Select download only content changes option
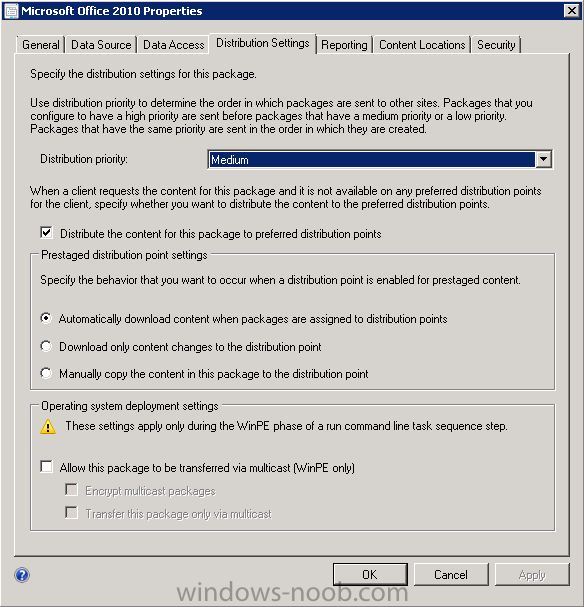Viewport: 584px width, 607px height. click(46, 346)
